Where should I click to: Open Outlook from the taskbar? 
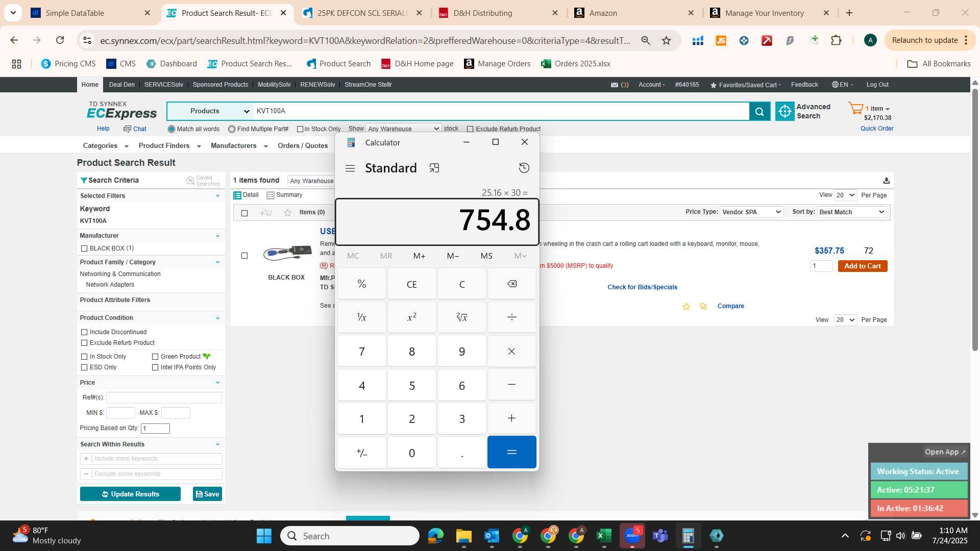click(x=492, y=536)
